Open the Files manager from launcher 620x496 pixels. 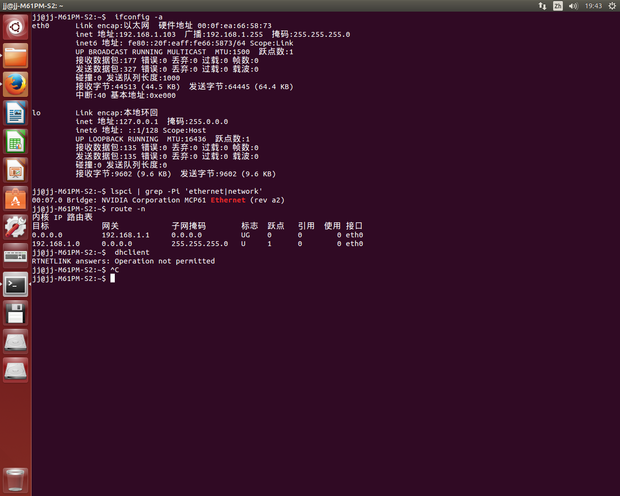point(15,55)
